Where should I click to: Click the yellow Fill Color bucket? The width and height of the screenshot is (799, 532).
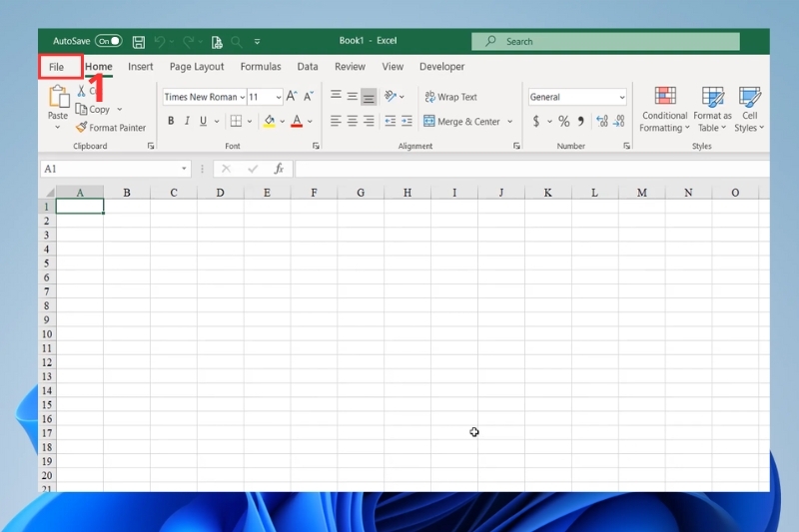(x=269, y=121)
